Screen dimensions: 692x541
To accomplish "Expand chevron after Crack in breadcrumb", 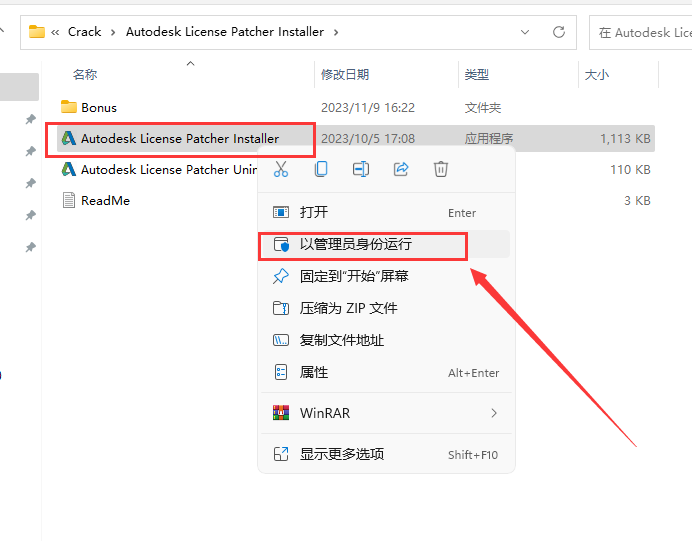I will pyautogui.click(x=113, y=32).
